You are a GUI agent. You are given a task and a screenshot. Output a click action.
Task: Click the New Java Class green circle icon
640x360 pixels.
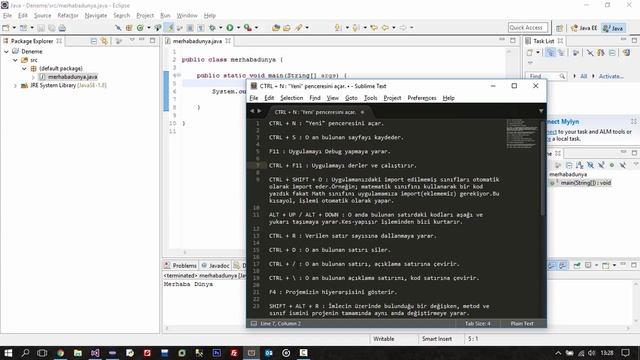tap(140, 28)
